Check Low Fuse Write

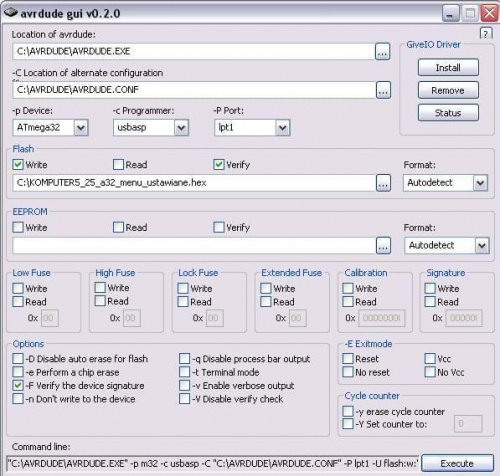pos(18,288)
